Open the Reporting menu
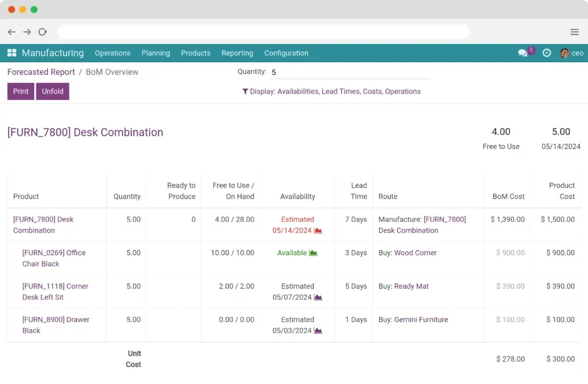 tap(237, 53)
